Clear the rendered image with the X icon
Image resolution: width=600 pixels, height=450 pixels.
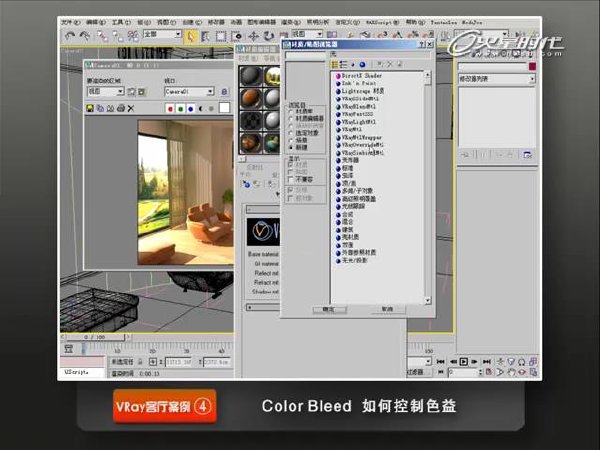131,108
